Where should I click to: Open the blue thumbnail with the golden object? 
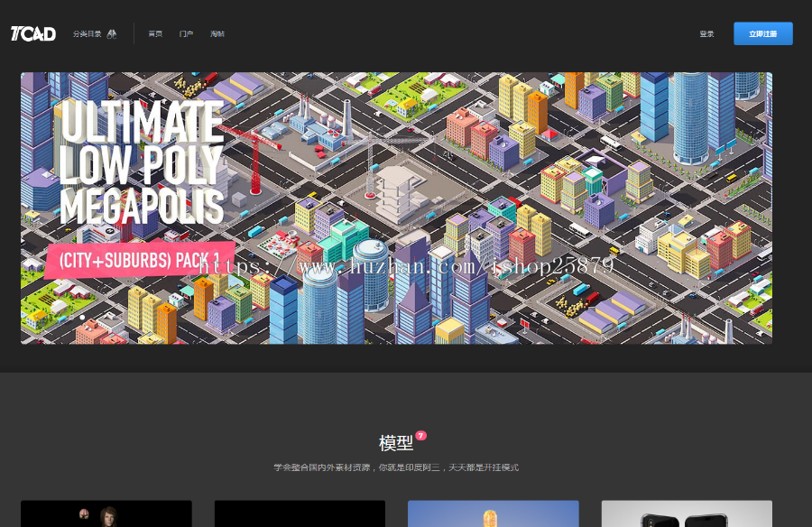[493, 513]
